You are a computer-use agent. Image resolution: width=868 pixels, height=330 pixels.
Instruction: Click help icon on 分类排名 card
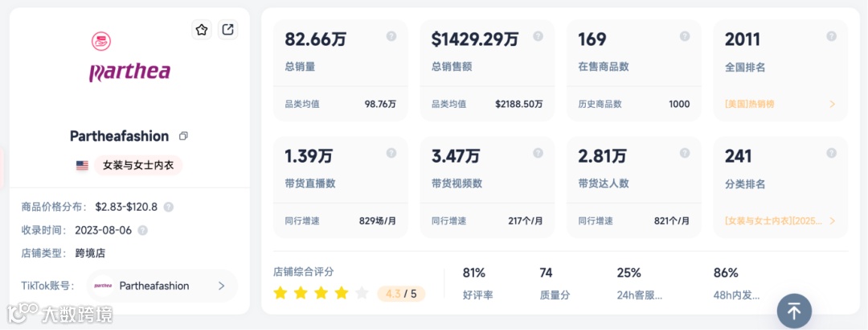pos(832,153)
